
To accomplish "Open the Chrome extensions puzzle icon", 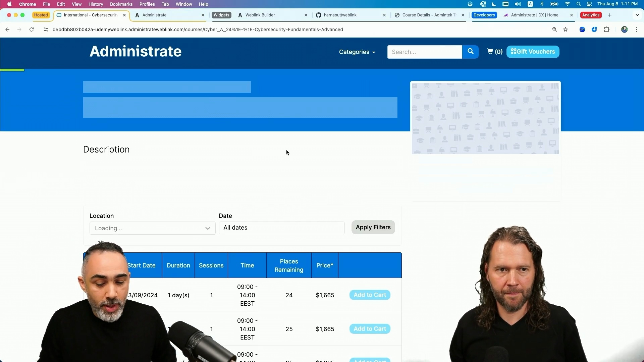I will [606, 29].
